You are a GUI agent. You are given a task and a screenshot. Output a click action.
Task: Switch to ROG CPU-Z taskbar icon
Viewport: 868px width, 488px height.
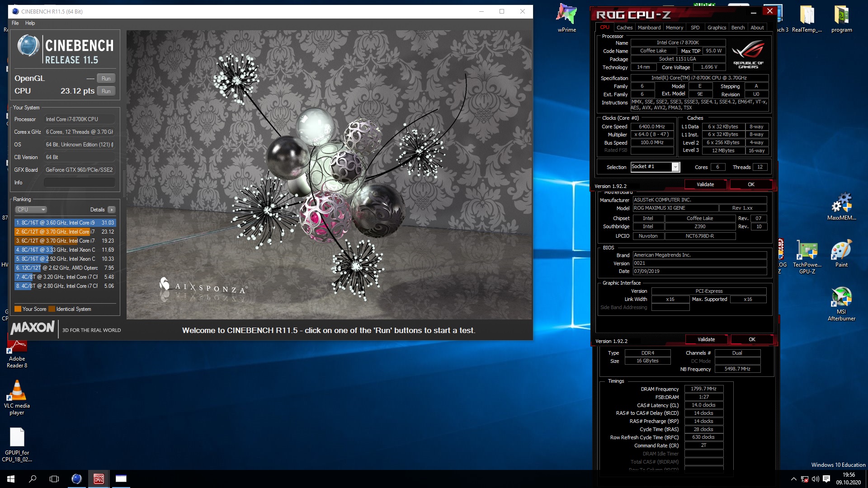coord(99,479)
